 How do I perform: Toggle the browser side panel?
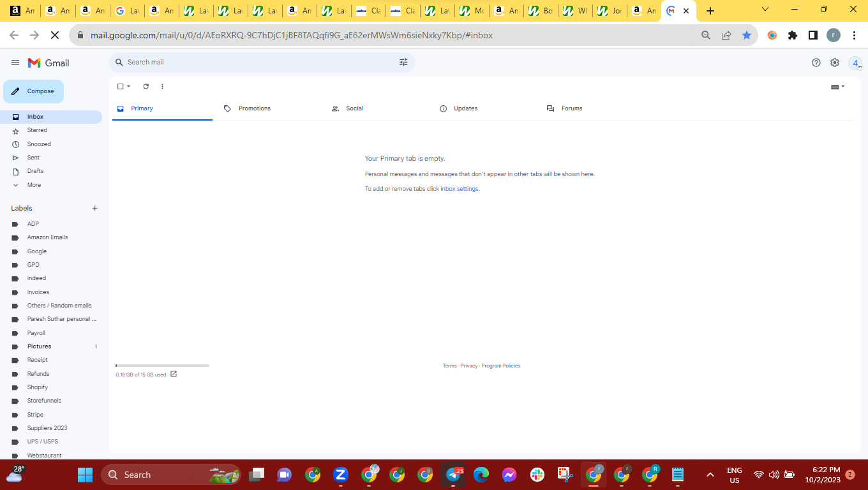click(x=813, y=35)
